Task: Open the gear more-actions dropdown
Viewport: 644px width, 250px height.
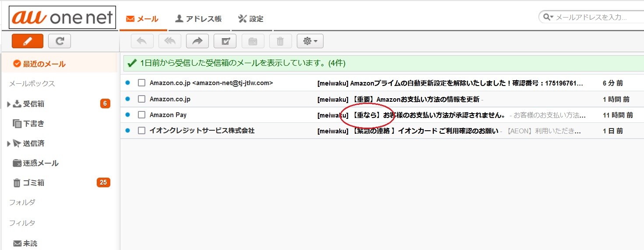Action: pos(310,41)
